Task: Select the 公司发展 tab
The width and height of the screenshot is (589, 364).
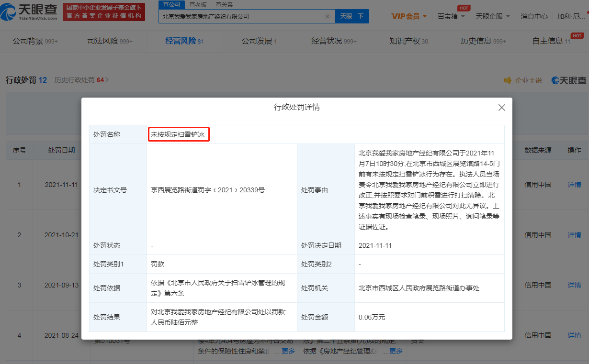Action: coord(259,41)
